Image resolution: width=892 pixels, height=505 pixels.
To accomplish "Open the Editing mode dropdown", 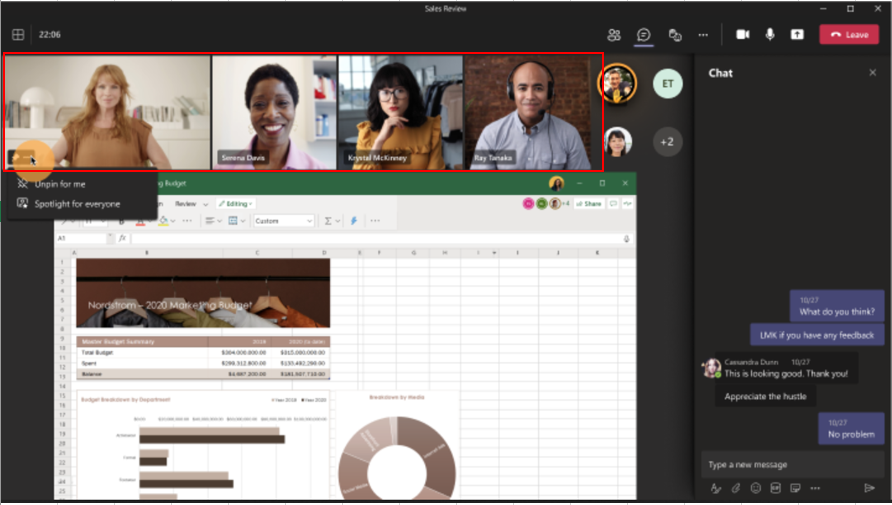I will coord(236,204).
